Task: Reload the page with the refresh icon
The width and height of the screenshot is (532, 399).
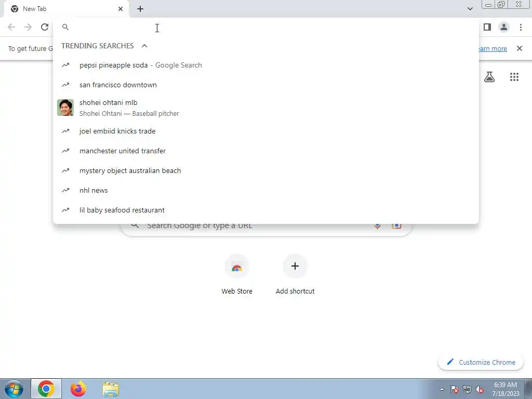Action: (45, 27)
